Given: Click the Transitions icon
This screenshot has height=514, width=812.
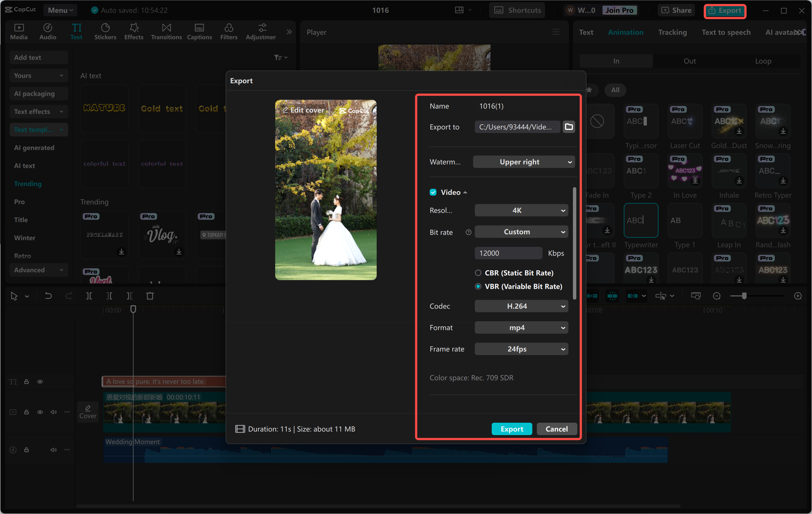Looking at the screenshot, I should tap(166, 31).
